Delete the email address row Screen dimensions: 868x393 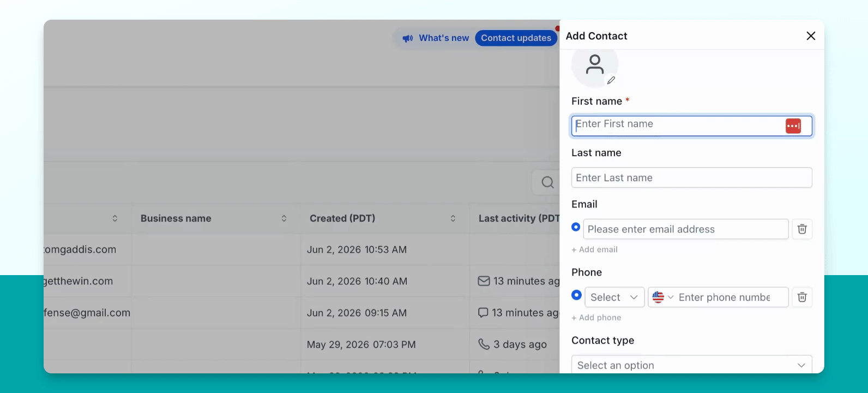[802, 229]
